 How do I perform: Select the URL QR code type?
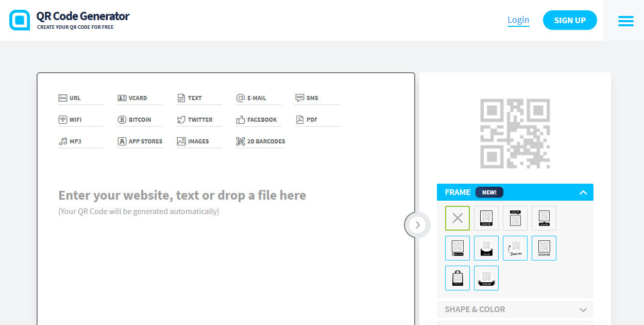[x=81, y=98]
